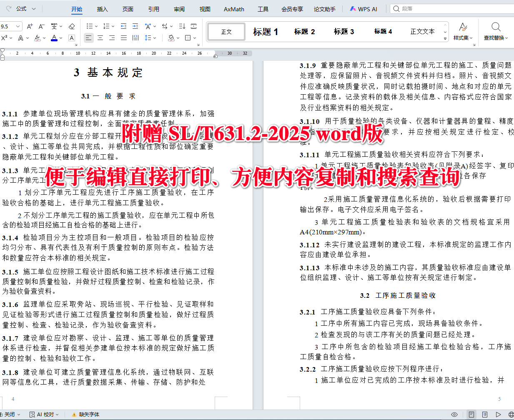The image size is (514, 420).
Task: Justify the paragraph text
Action: [123, 38]
